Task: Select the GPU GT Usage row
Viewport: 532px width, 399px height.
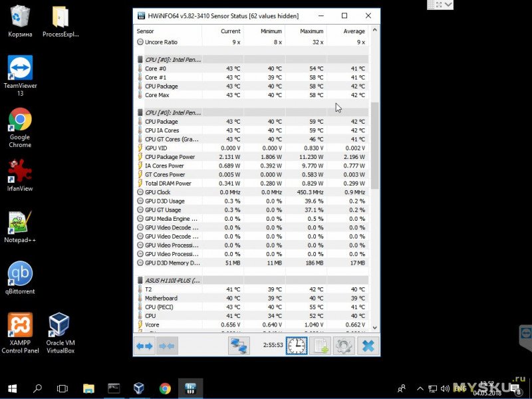Action: point(251,210)
